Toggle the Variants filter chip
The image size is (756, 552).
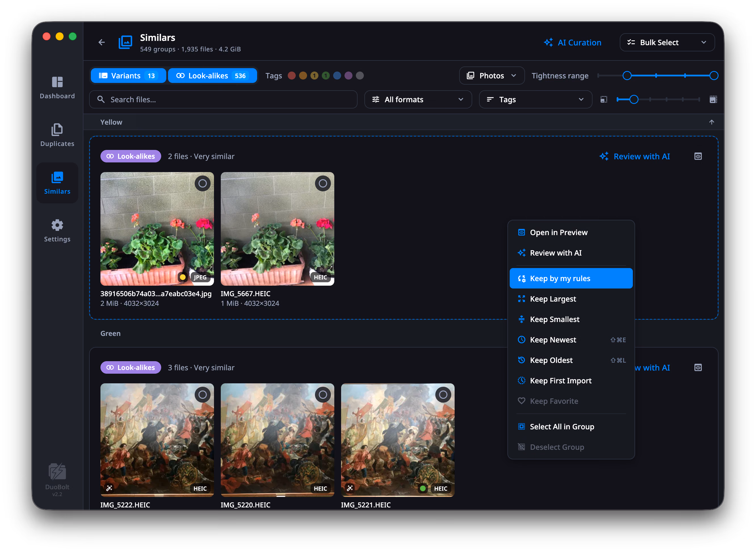[x=128, y=76]
